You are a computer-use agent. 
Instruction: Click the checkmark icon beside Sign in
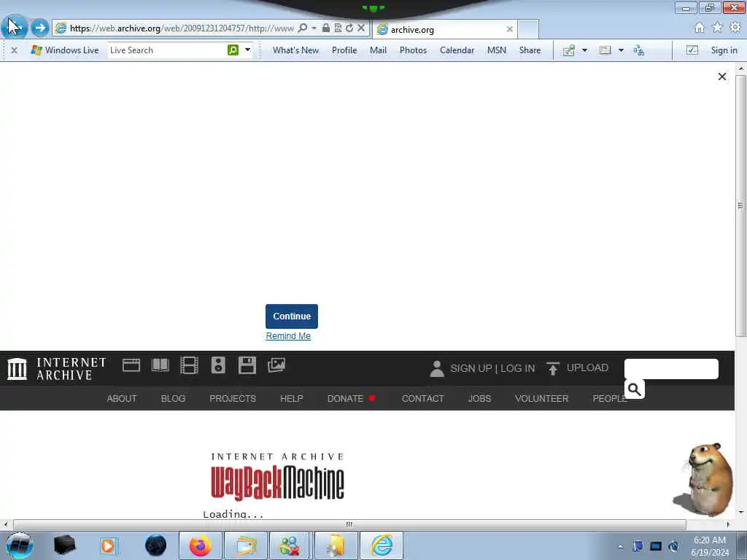click(692, 50)
